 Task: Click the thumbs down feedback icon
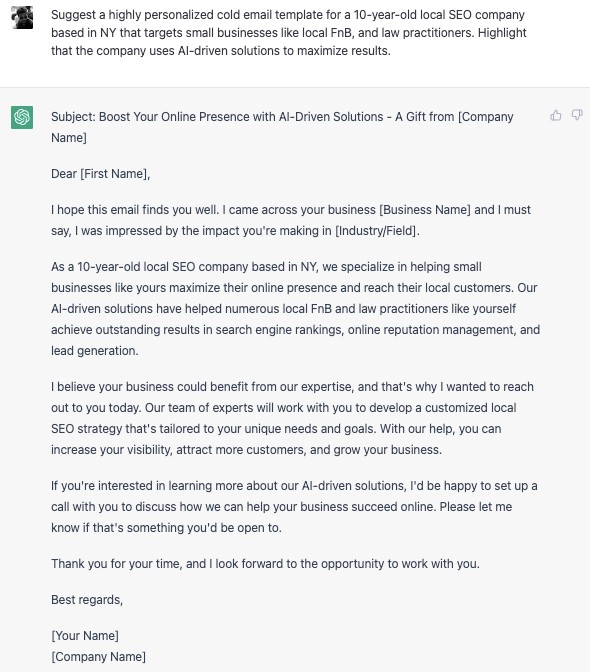point(577,115)
